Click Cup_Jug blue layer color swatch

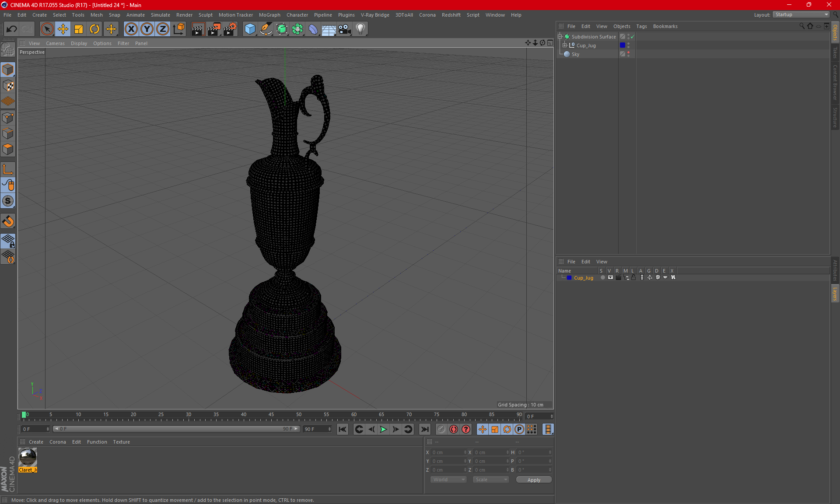click(x=623, y=45)
